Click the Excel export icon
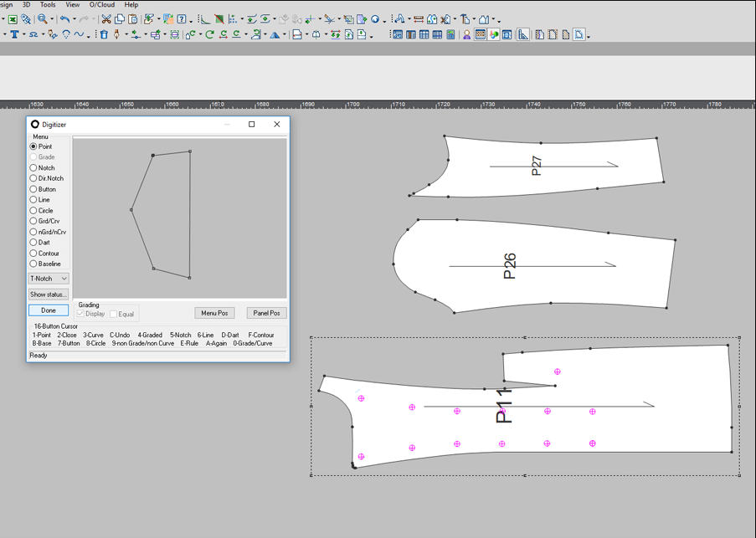756x538 pixels. tap(13, 18)
